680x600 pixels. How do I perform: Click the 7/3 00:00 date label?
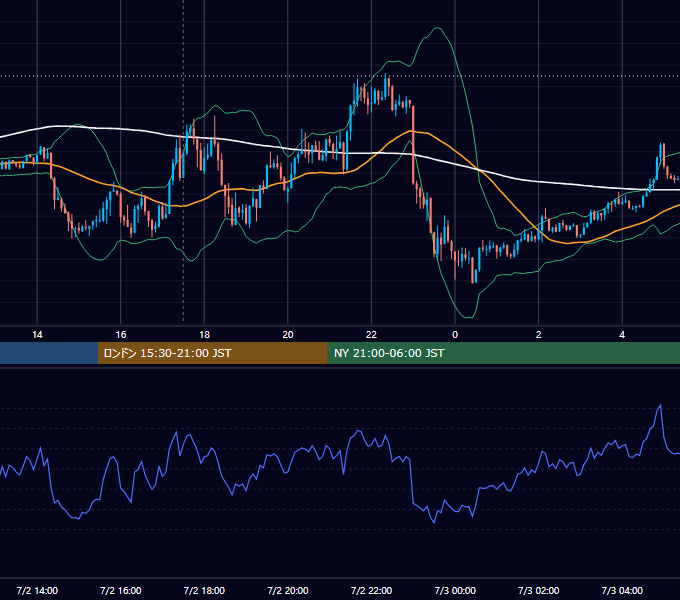point(455,590)
